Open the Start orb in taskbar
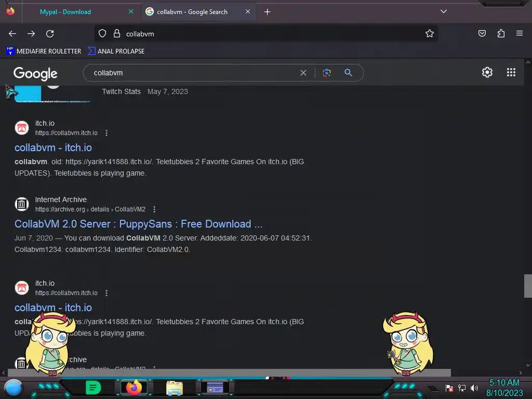532x399 pixels. point(13,388)
